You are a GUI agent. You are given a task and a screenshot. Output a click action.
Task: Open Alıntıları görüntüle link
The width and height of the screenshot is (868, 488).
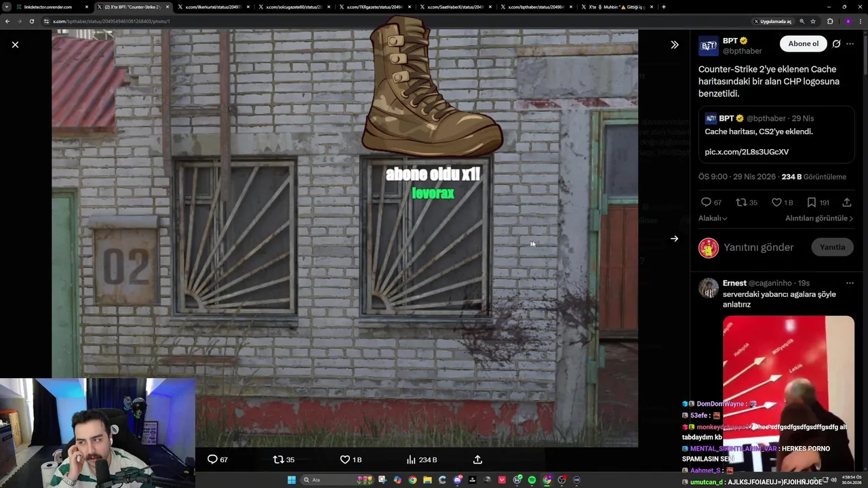(x=819, y=218)
